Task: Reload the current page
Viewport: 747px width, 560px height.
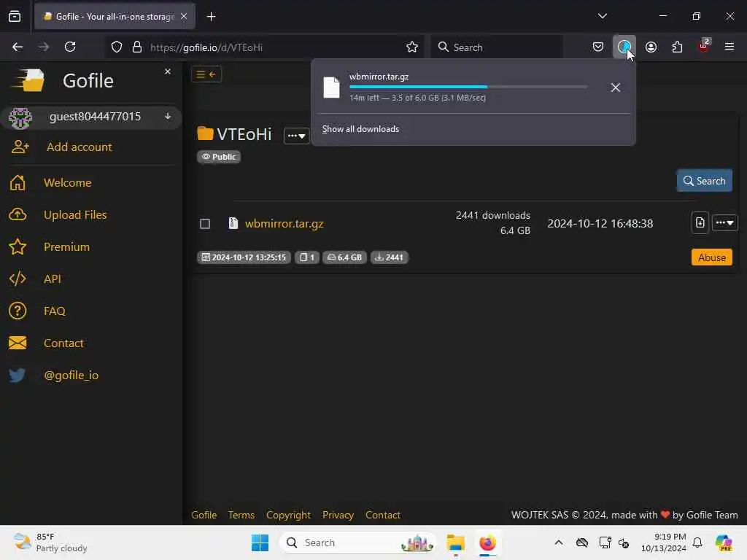Action: point(70,47)
